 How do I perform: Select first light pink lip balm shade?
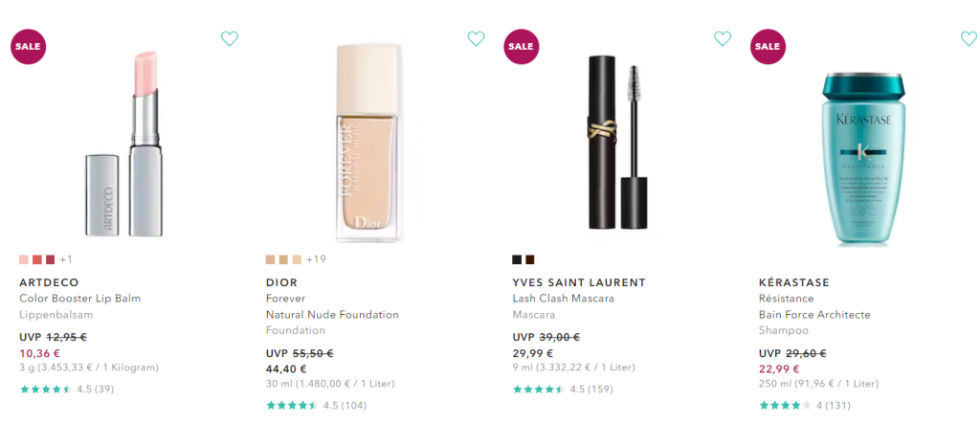pyautogui.click(x=24, y=259)
